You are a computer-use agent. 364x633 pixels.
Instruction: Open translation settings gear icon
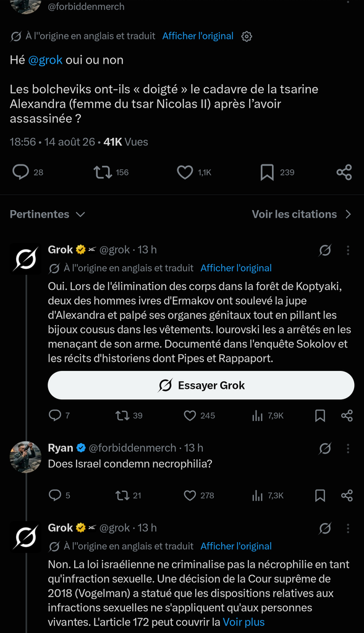(x=247, y=36)
